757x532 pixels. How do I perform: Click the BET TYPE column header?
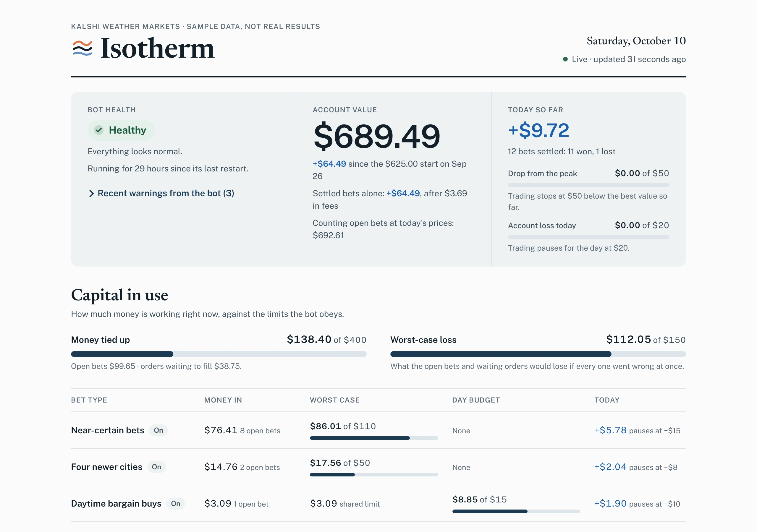click(x=89, y=400)
